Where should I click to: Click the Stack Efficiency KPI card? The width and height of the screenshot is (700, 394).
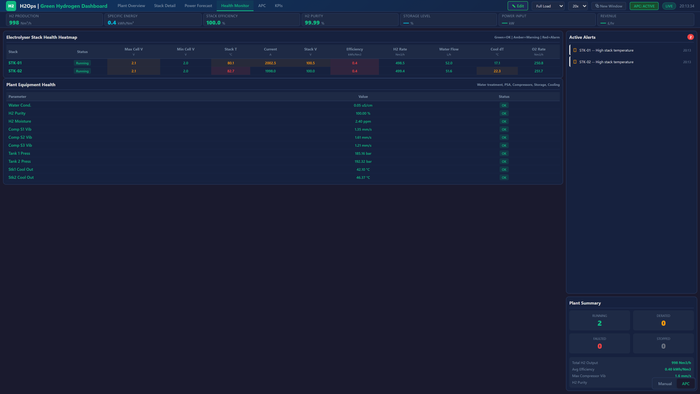click(x=251, y=20)
